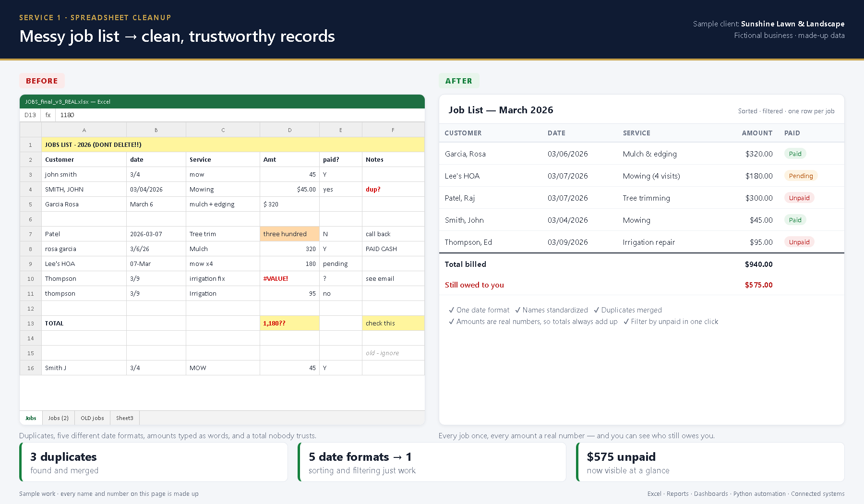Image resolution: width=864 pixels, height=504 pixels.
Task: Click the 'three hundred' orange cell
Action: click(x=289, y=234)
